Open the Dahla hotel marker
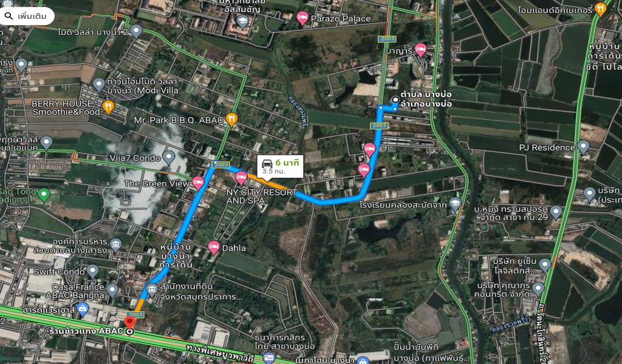The image size is (622, 364). [214, 248]
